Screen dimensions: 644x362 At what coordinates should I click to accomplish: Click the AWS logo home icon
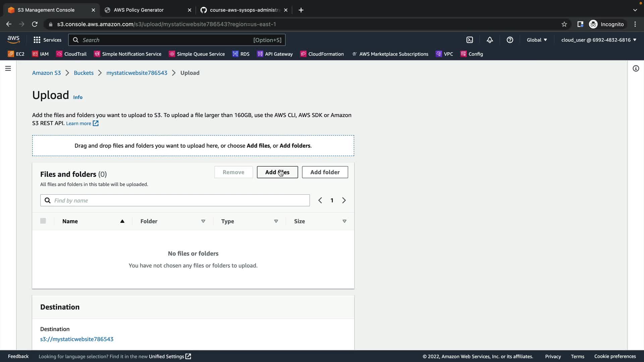[x=13, y=40]
